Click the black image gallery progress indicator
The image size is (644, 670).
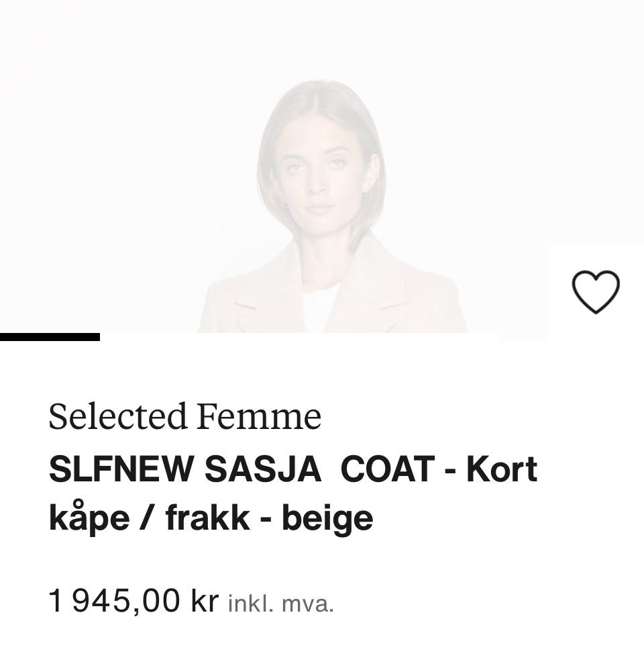(50, 337)
